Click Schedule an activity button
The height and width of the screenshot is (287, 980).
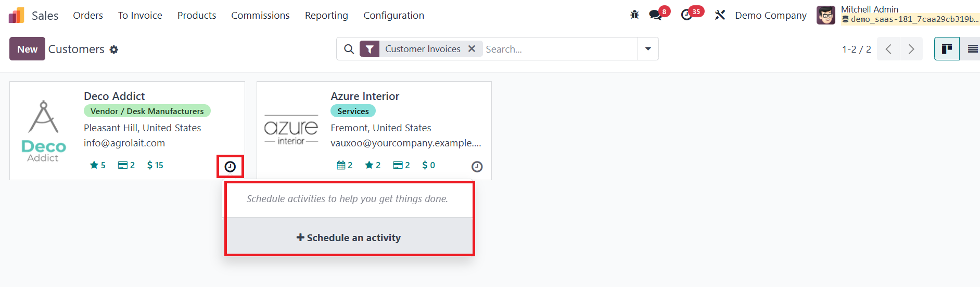tap(349, 238)
